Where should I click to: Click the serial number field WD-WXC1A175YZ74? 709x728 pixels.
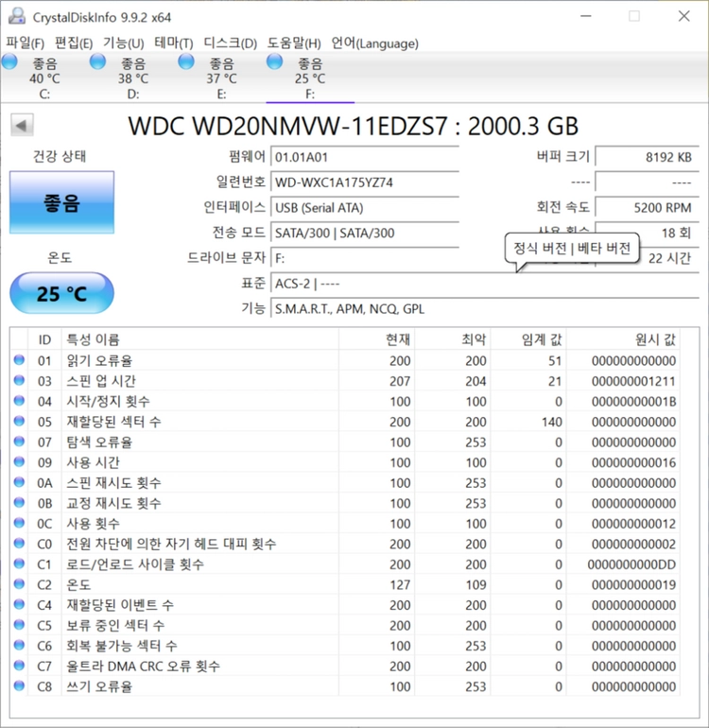pos(365,182)
